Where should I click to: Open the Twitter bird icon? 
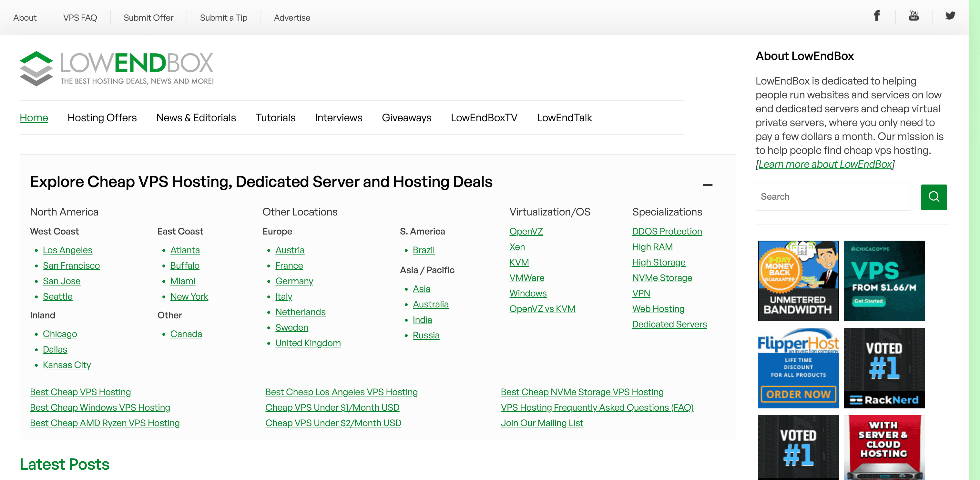(x=950, y=16)
